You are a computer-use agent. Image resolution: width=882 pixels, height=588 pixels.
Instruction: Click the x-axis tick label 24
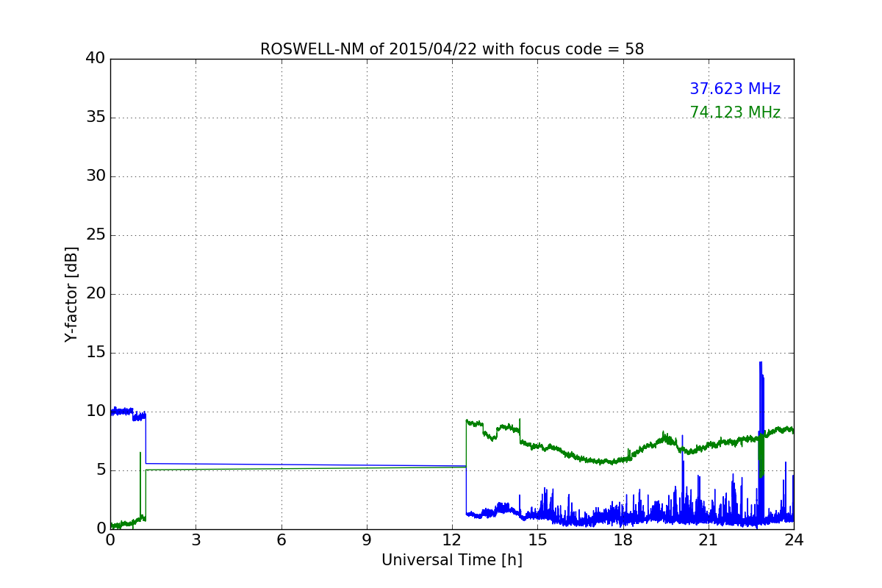794,540
